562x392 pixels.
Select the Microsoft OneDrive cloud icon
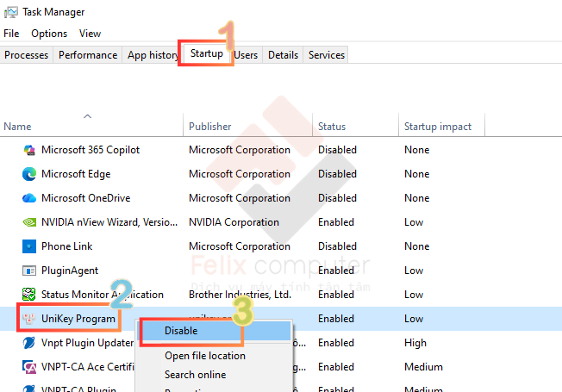tap(29, 198)
